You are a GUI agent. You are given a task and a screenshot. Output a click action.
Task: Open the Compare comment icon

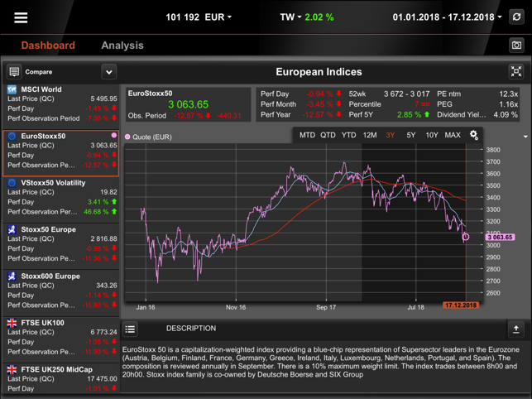[14, 72]
